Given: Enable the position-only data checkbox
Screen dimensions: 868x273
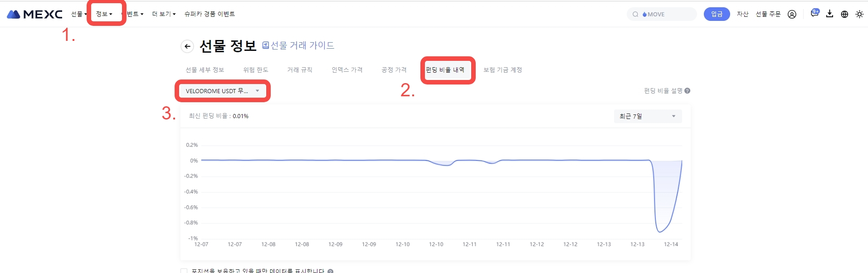Looking at the screenshot, I should (184, 271).
